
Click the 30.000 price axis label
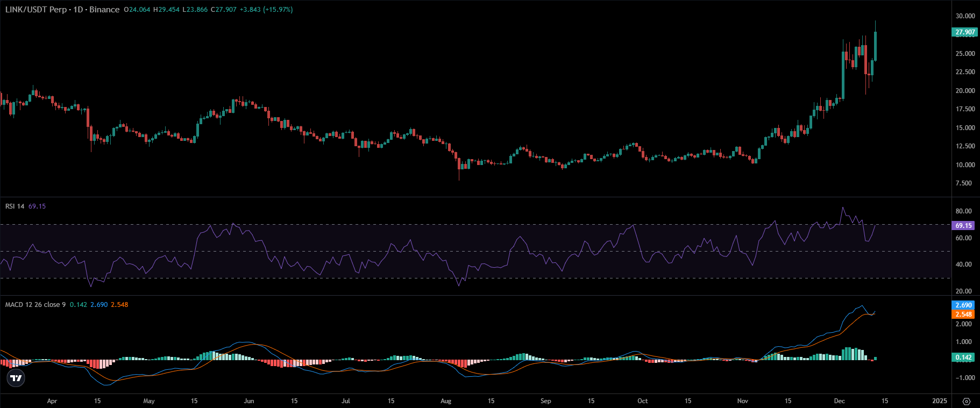point(965,16)
